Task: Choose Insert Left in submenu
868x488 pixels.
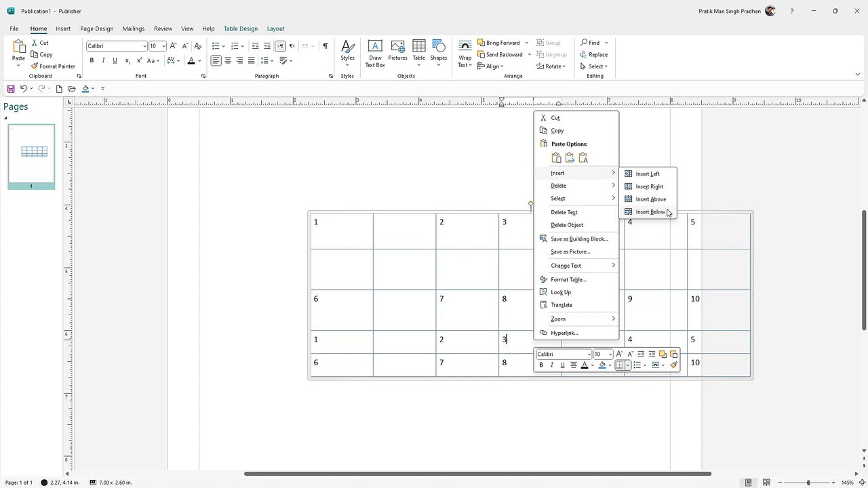Action: tap(648, 174)
